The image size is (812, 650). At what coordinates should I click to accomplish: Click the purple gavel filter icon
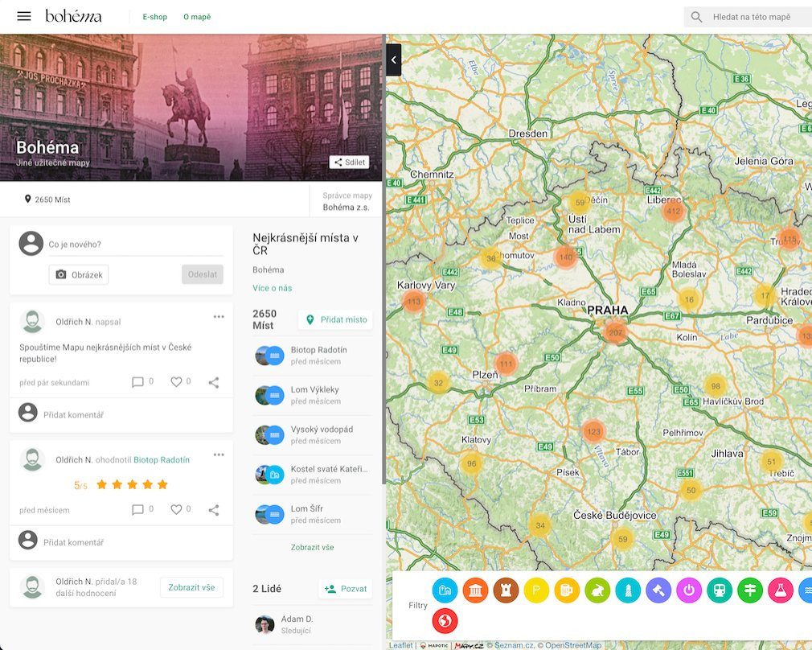pos(658,591)
